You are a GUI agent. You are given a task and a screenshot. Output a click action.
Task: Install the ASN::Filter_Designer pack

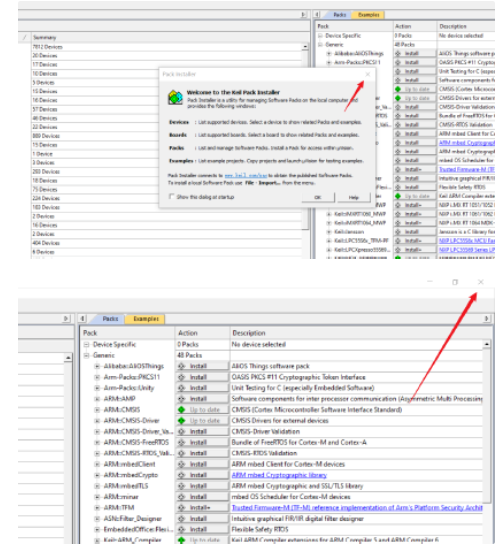click(x=202, y=519)
